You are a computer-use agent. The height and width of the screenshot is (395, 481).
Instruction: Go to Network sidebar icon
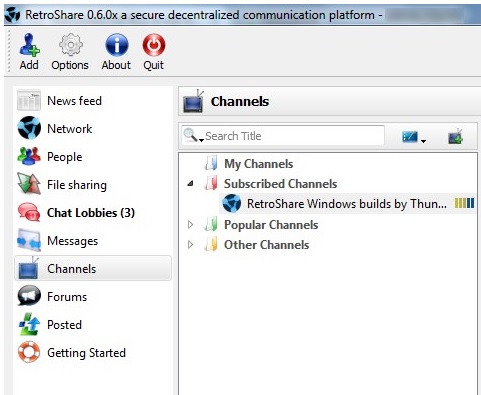click(x=29, y=128)
